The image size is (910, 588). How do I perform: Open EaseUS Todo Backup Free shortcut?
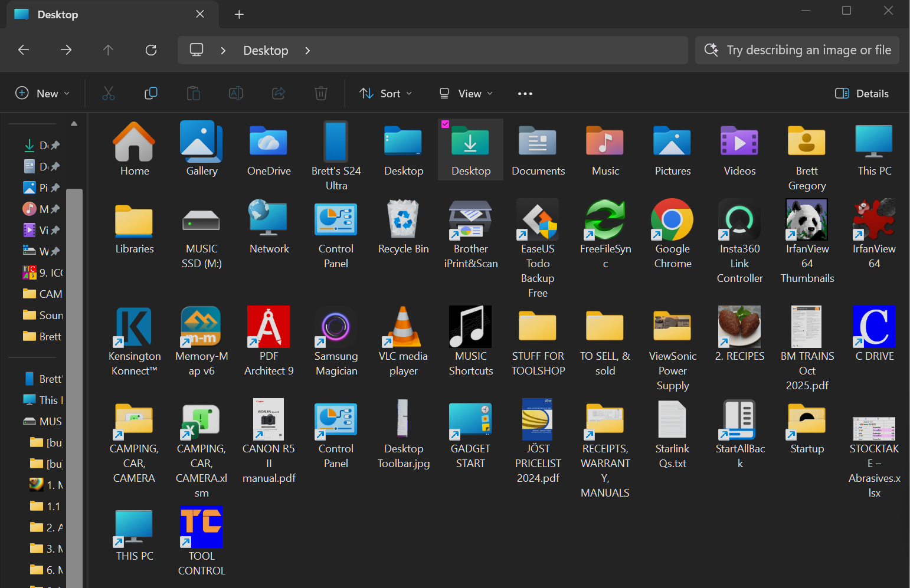[x=538, y=220]
